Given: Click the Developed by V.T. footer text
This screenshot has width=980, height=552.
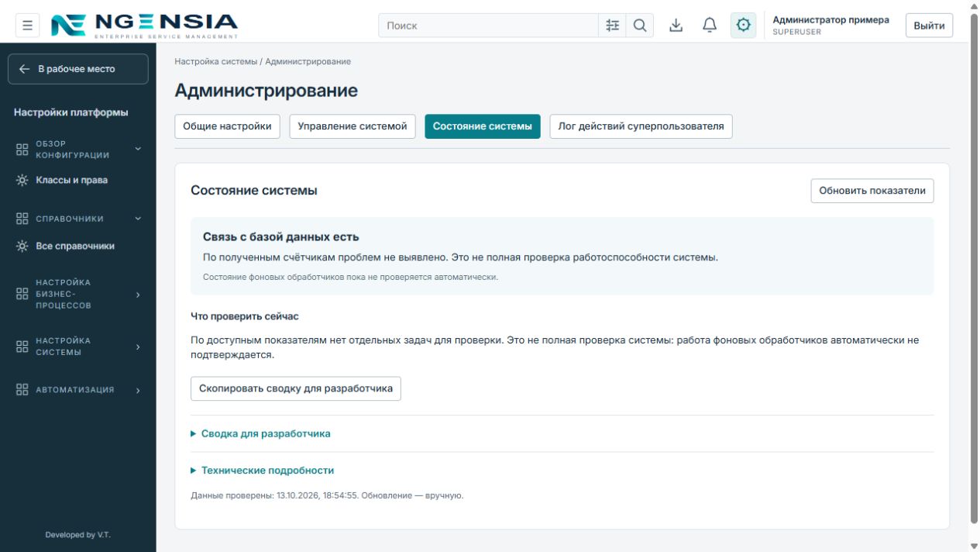Looking at the screenshot, I should 78,535.
